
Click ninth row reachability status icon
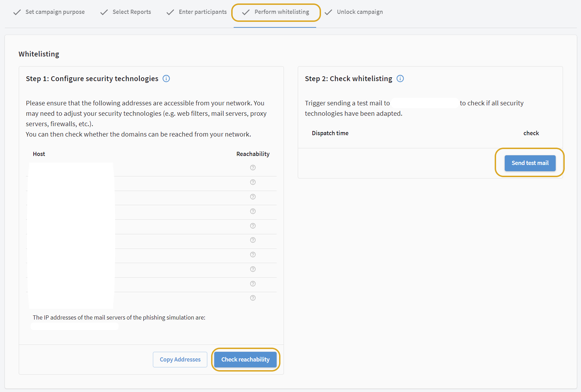(x=253, y=284)
